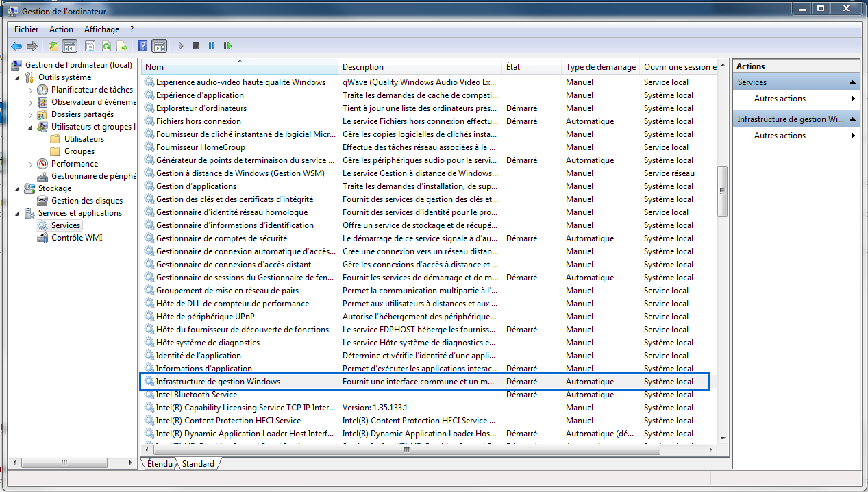Expand the Performance tree node
This screenshot has width=868, height=492.
click(x=31, y=164)
